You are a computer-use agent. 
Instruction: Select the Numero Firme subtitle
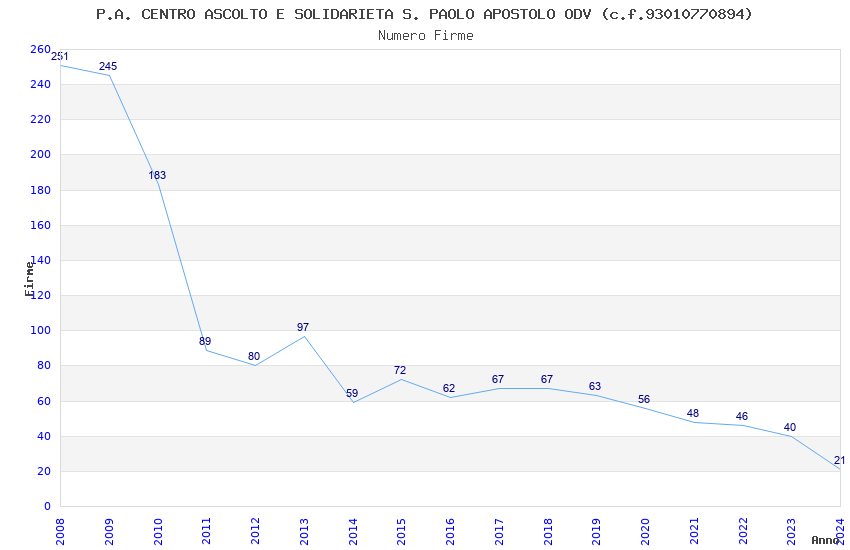tap(426, 36)
